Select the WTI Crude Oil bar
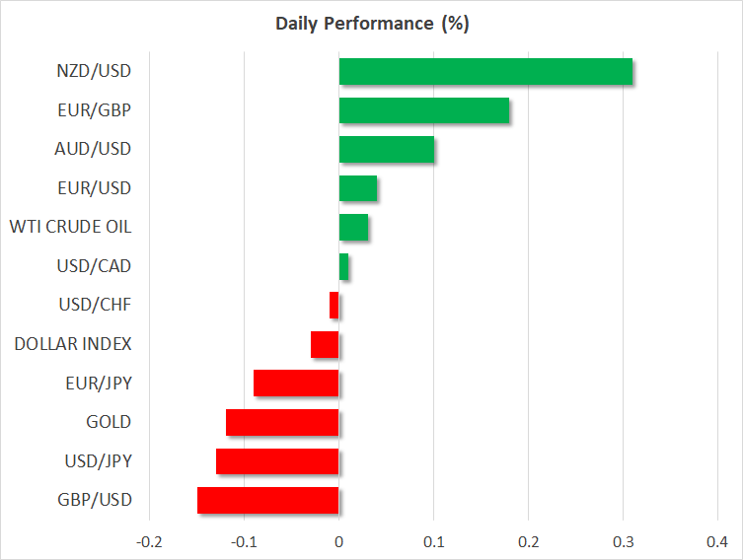The height and width of the screenshot is (560, 743). click(x=353, y=227)
